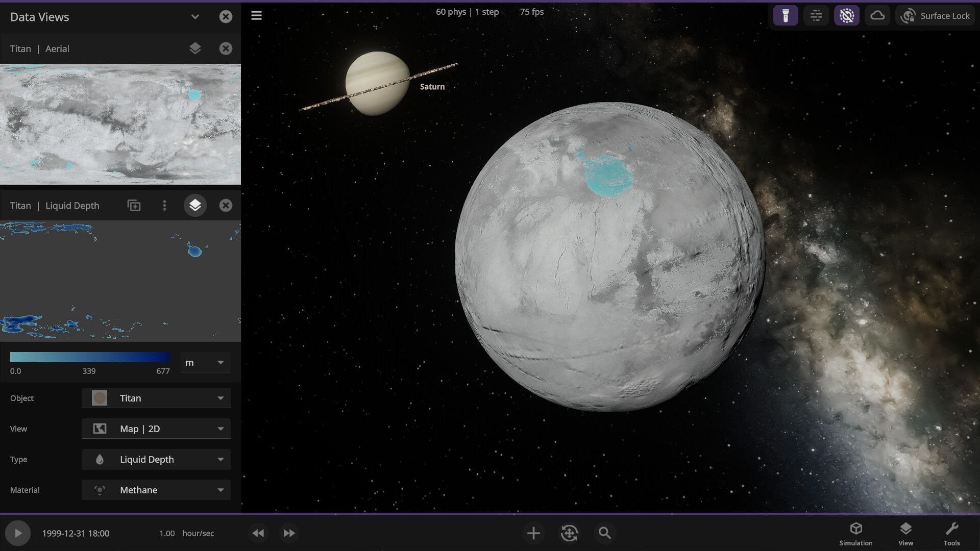
Task: Click the add object plus icon
Action: [x=533, y=533]
